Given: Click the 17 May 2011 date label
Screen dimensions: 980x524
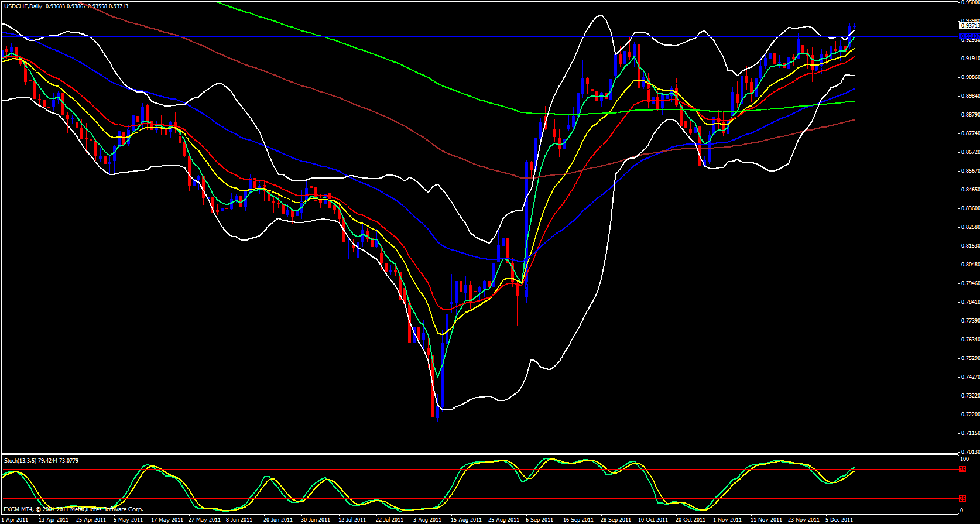Looking at the screenshot, I should coord(167,520).
